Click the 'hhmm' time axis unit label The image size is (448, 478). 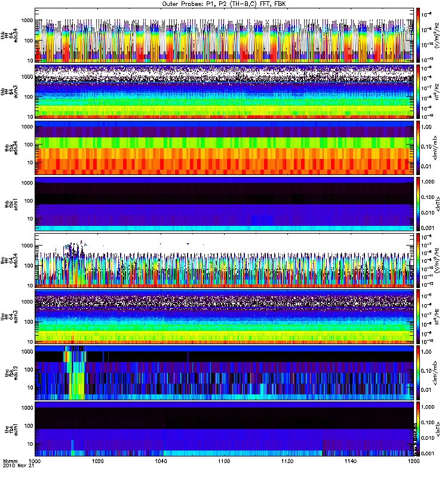[x=10, y=461]
